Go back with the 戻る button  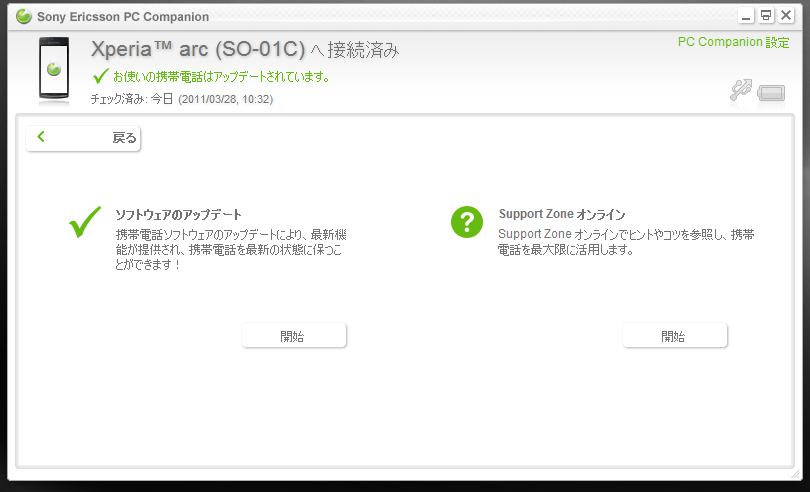tap(83, 138)
